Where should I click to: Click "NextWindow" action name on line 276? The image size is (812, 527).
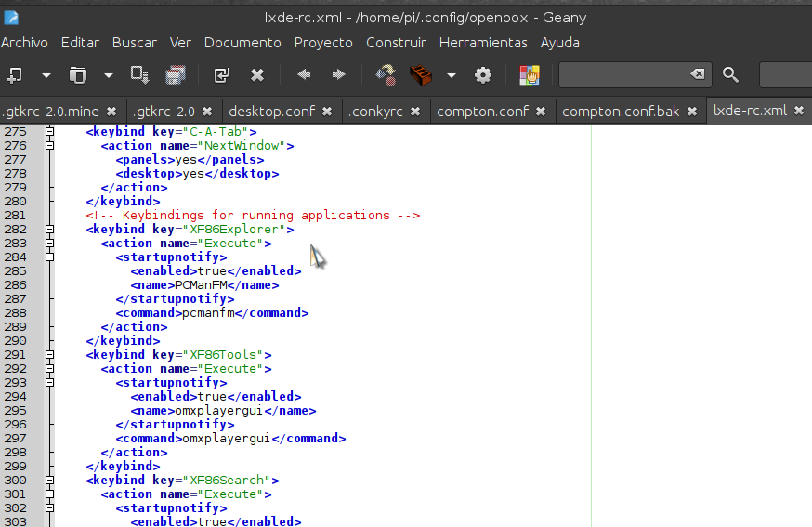point(242,146)
